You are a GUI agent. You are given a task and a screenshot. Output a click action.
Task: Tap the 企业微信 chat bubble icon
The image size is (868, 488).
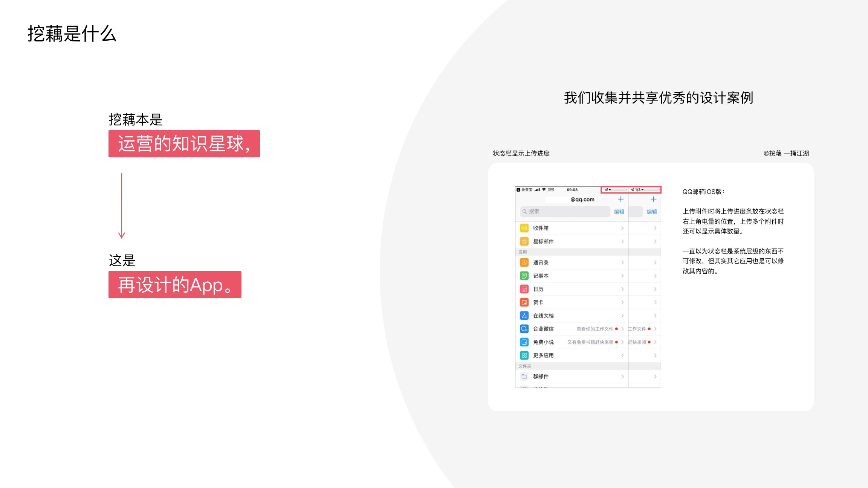click(x=524, y=329)
